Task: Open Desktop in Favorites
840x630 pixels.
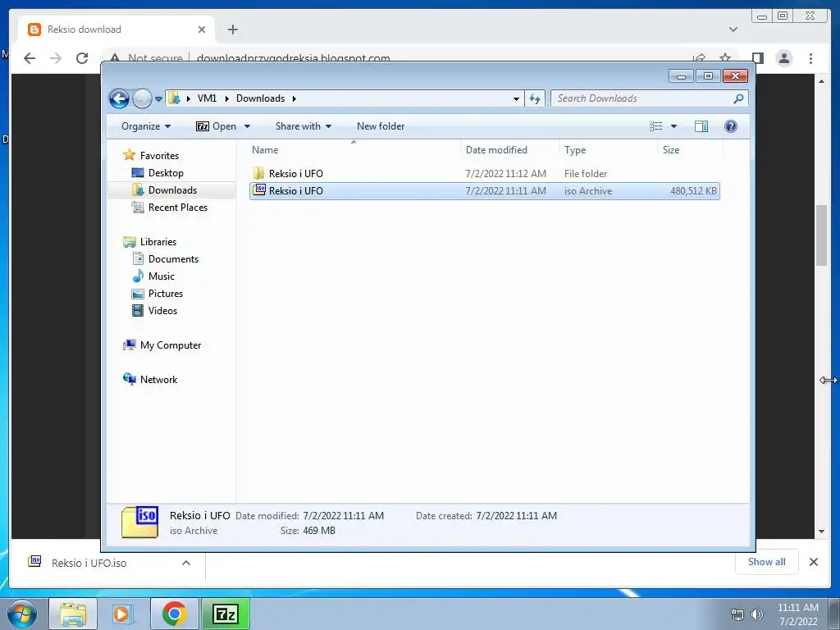Action: click(x=166, y=173)
